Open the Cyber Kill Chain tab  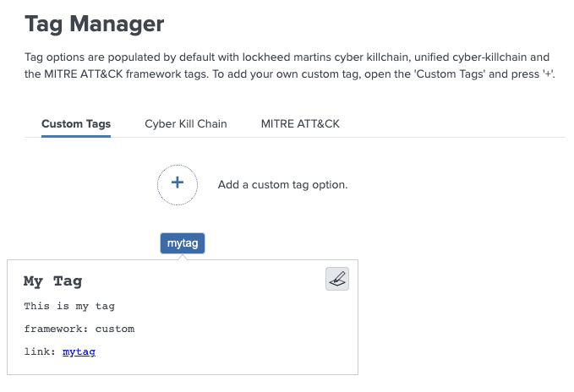pos(186,124)
